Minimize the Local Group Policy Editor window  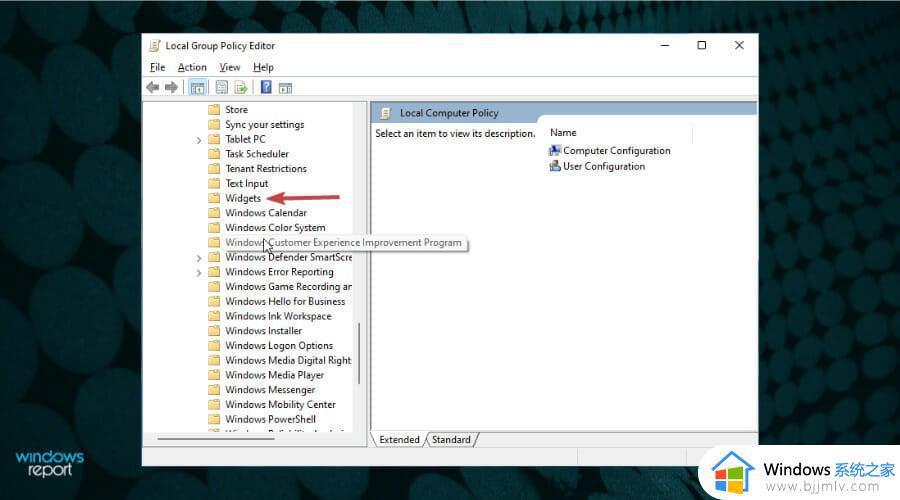665,45
